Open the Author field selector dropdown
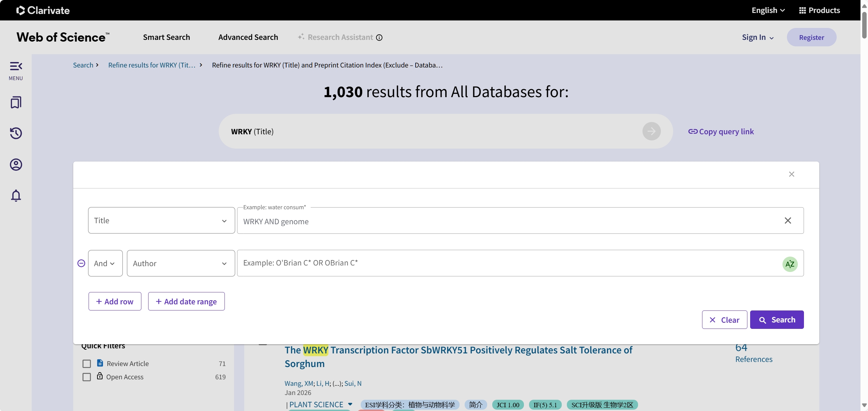Screen dimensions: 868x411 [x=181, y=263]
